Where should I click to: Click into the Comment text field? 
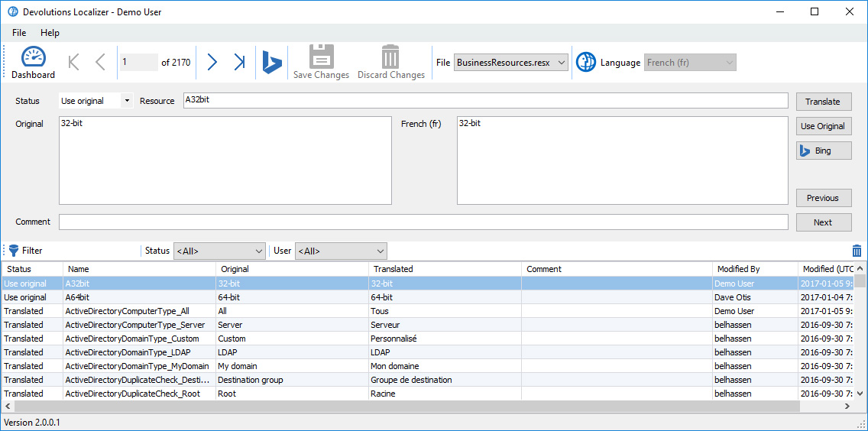click(x=423, y=222)
